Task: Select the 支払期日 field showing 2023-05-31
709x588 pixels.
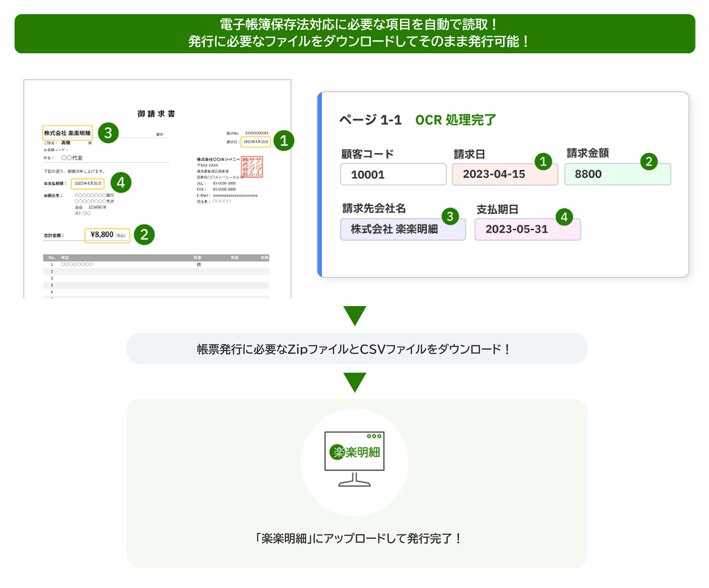Action: coord(527,229)
